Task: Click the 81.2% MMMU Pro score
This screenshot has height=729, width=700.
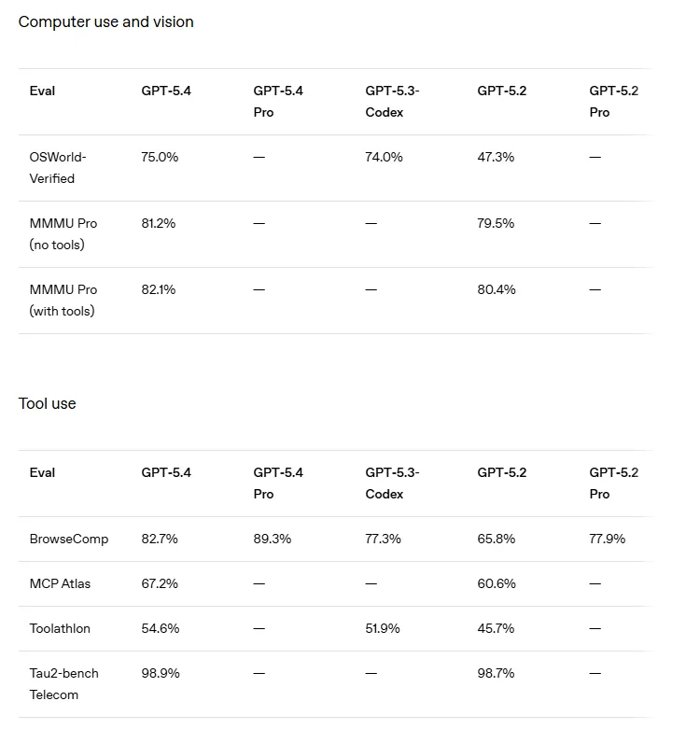Action: 159,224
